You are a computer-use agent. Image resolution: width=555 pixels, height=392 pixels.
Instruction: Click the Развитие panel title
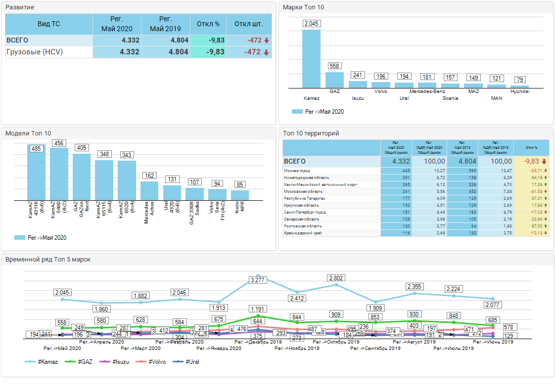(x=20, y=7)
